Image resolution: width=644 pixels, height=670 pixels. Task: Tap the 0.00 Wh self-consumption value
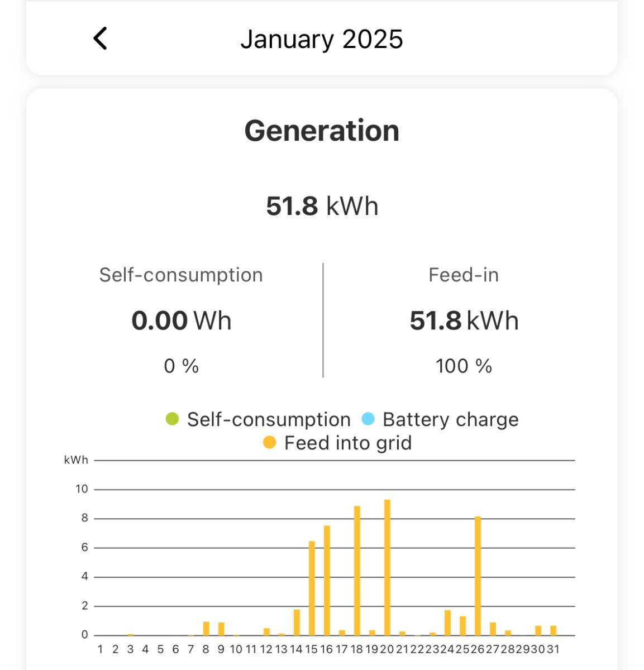181,320
